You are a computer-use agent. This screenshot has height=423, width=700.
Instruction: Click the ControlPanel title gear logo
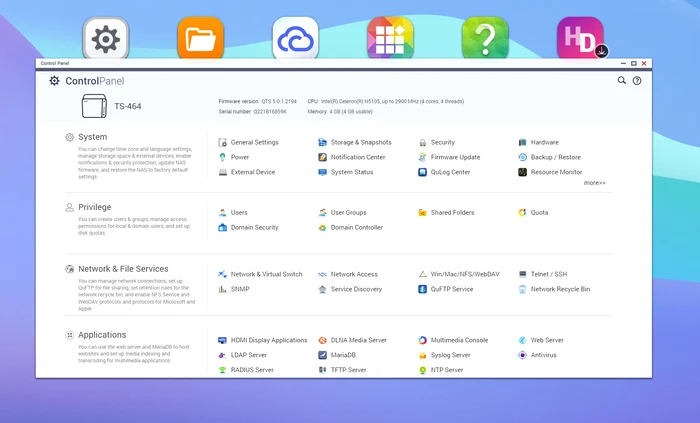click(x=54, y=81)
